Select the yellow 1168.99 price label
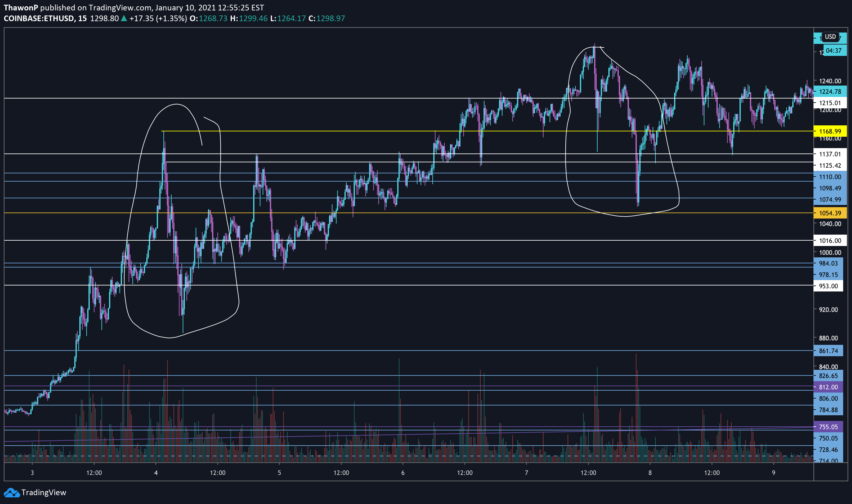Image resolution: width=852 pixels, height=504 pixels. tap(830, 131)
